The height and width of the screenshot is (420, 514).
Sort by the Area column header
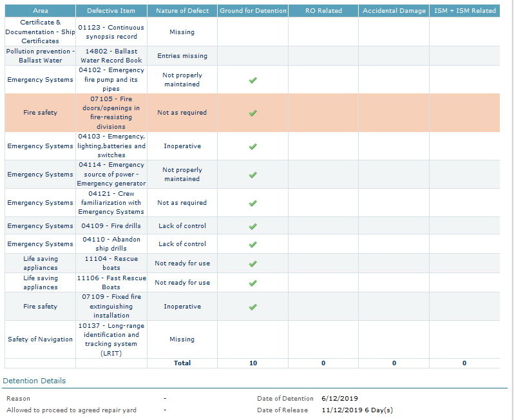pyautogui.click(x=40, y=11)
